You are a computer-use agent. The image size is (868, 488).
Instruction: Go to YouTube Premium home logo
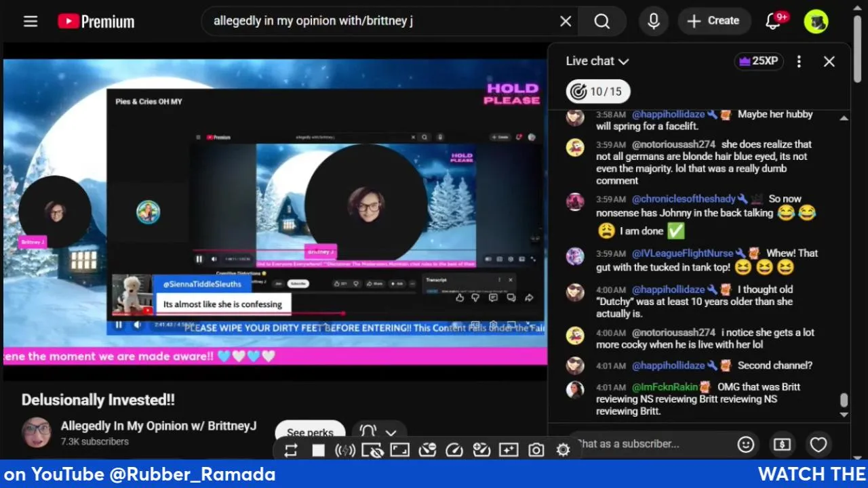(96, 21)
